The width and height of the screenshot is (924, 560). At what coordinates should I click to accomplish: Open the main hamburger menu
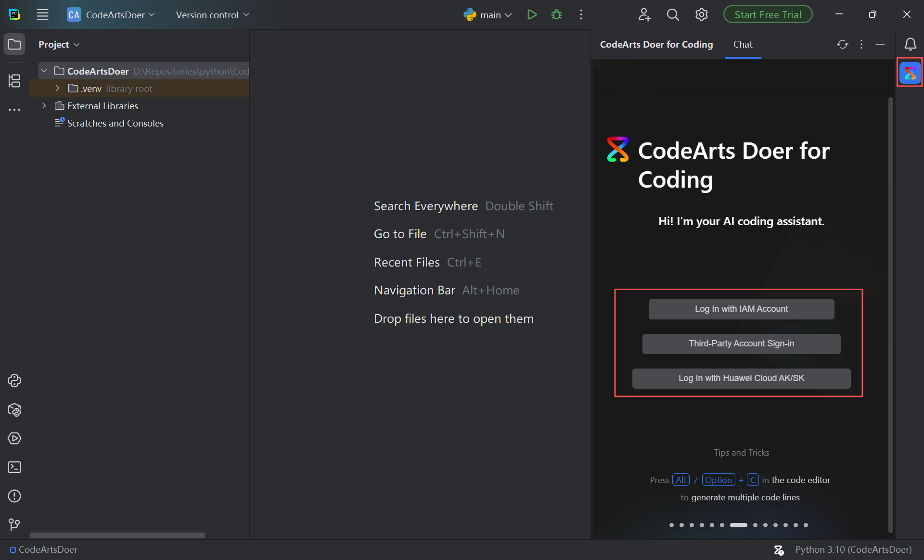(x=42, y=15)
